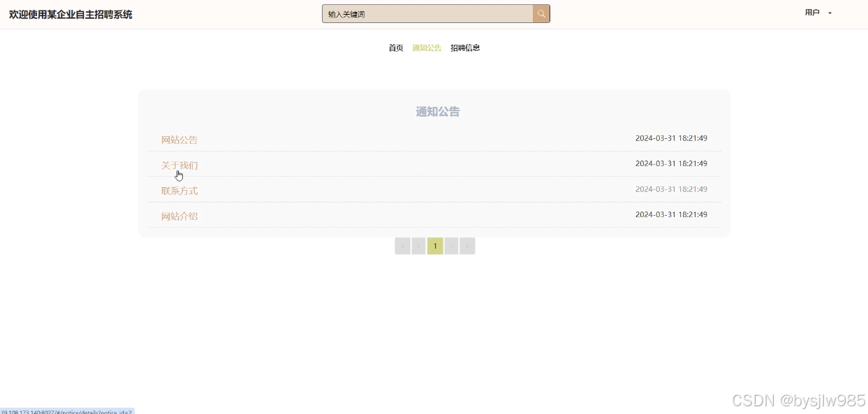The image size is (868, 414).
Task: Open the 关于我们 notice link
Action: [179, 165]
